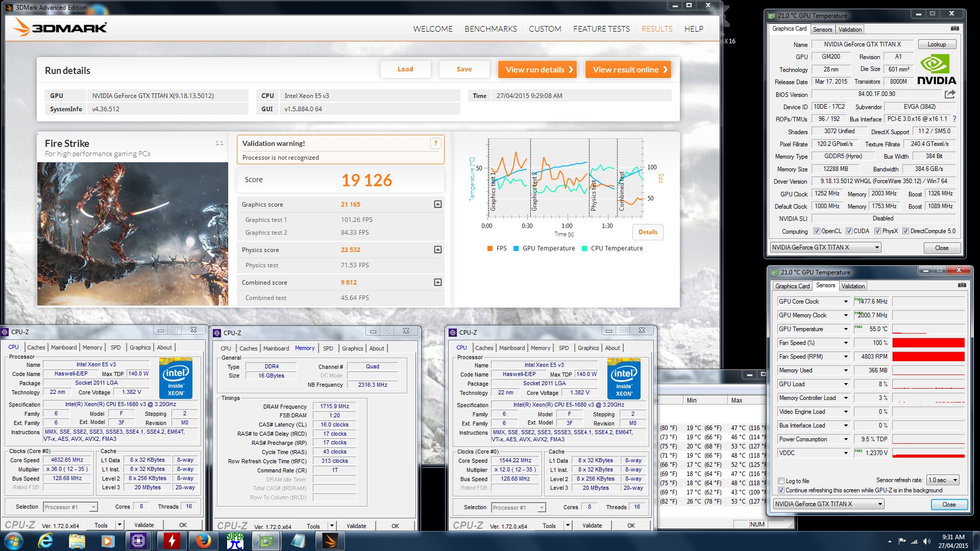Open Windows Explorer folder in the taskbar

[x=77, y=541]
